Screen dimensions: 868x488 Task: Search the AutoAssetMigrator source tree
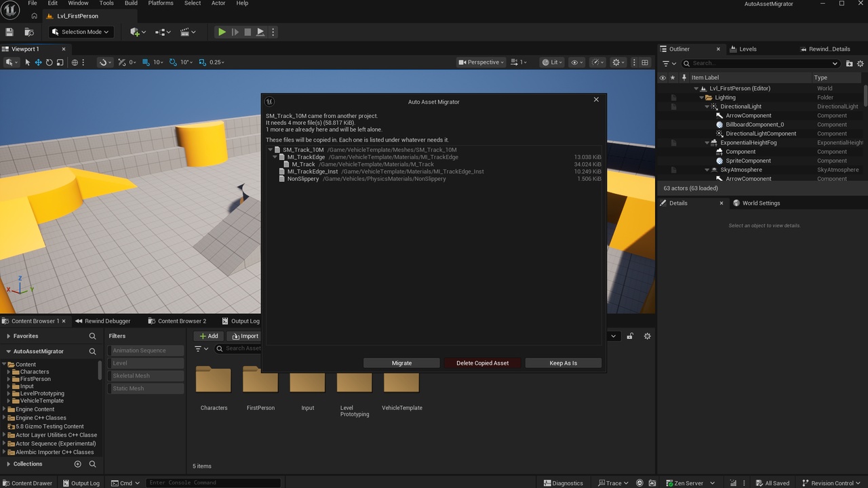93,351
